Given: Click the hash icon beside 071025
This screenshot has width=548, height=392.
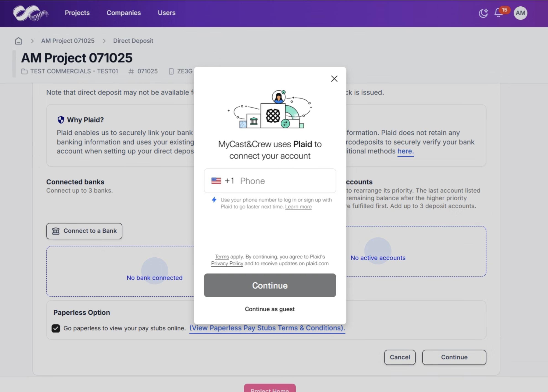Looking at the screenshot, I should click(131, 71).
